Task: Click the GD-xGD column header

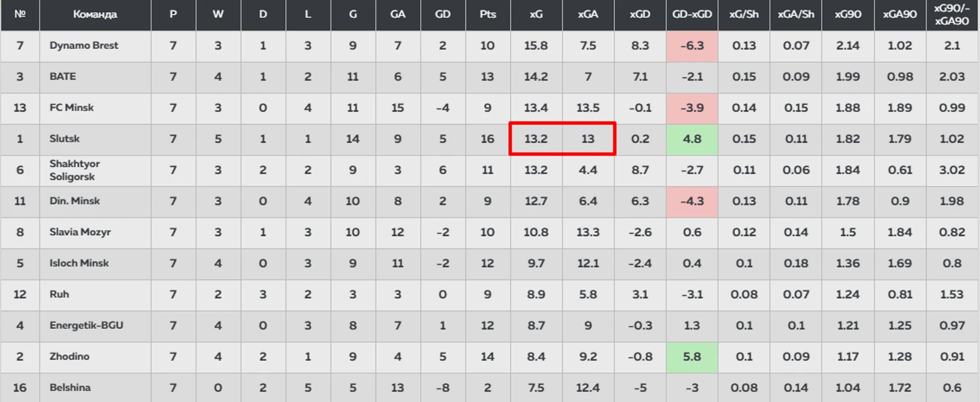Action: tap(692, 14)
